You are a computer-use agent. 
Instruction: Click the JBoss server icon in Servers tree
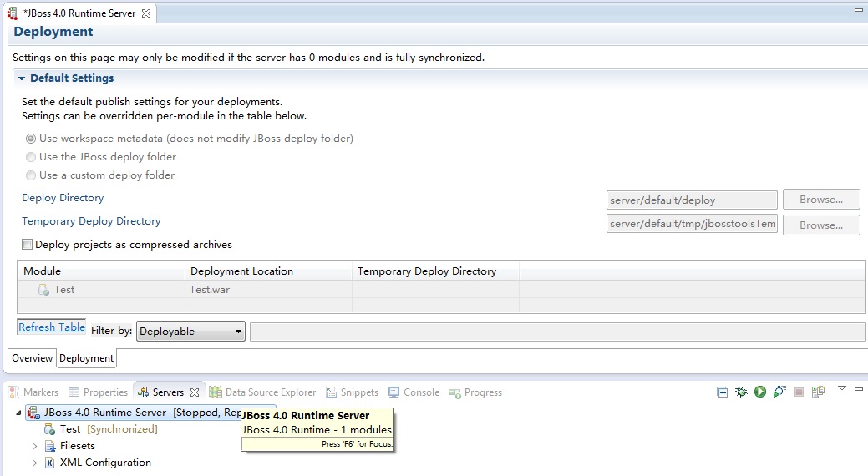(x=33, y=413)
